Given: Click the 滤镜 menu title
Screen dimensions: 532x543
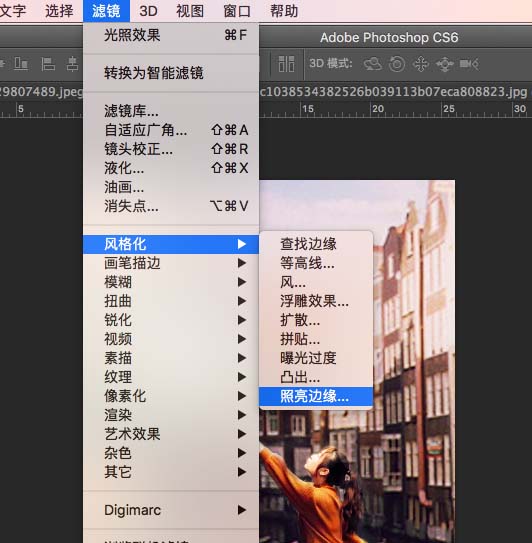Looking at the screenshot, I should [106, 11].
